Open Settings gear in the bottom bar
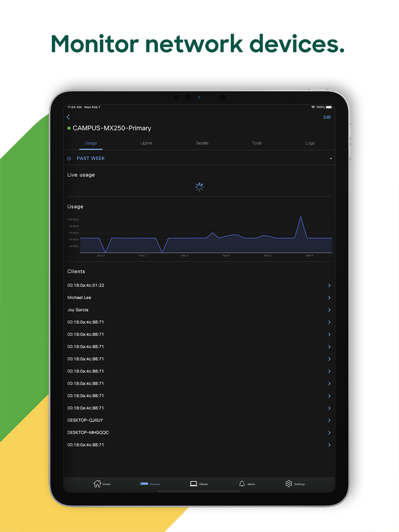The image size is (399, 532). [x=295, y=484]
